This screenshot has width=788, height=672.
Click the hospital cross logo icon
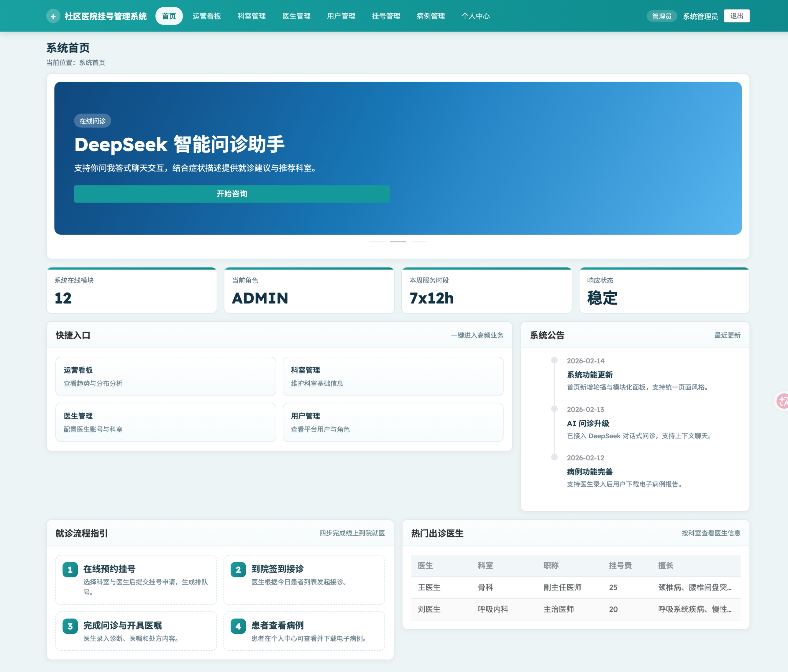point(53,16)
